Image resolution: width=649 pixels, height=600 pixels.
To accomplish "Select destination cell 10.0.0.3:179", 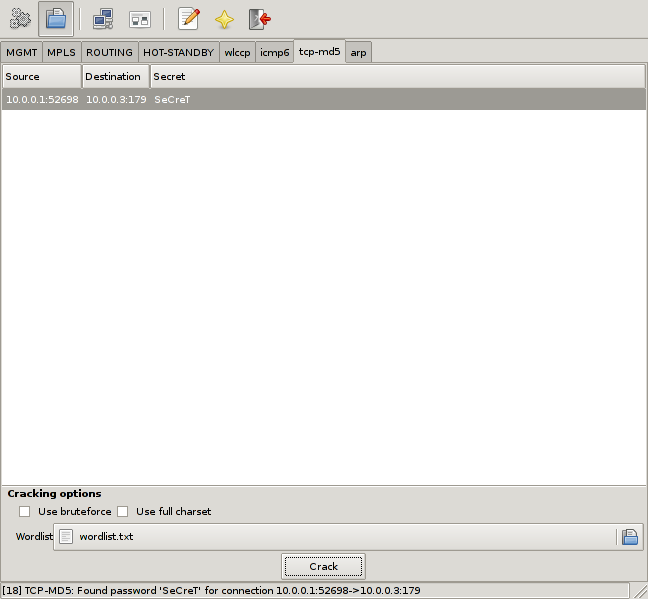I will pyautogui.click(x=116, y=99).
